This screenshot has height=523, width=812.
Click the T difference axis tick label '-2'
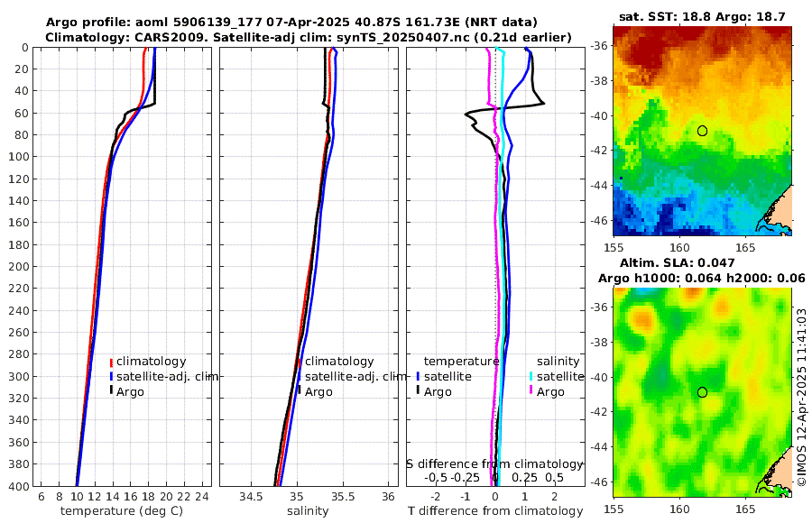(436, 497)
